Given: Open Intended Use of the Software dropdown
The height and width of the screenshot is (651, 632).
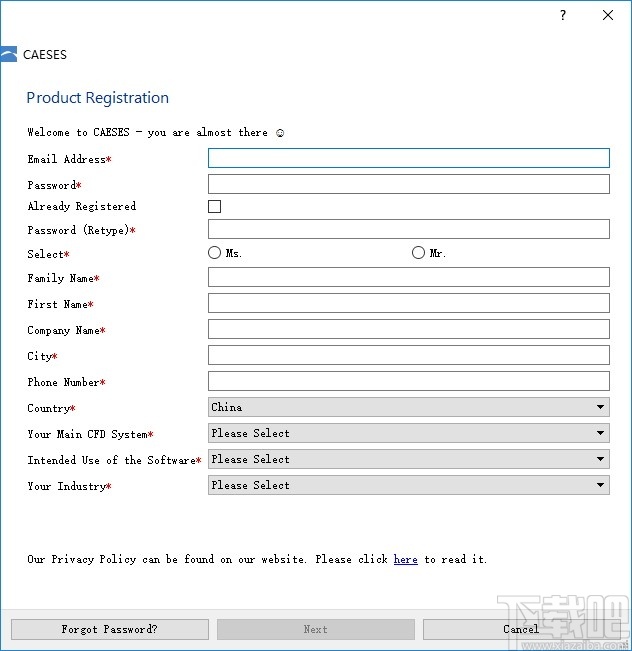Looking at the screenshot, I should click(408, 459).
